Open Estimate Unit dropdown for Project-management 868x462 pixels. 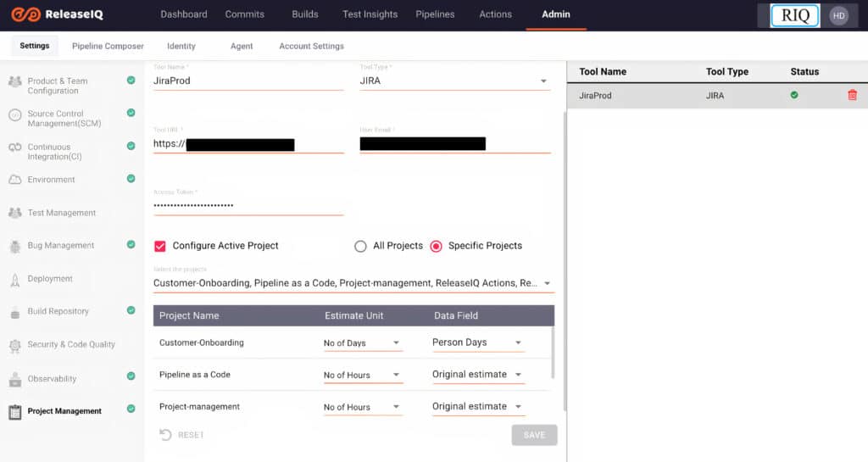[363, 407]
